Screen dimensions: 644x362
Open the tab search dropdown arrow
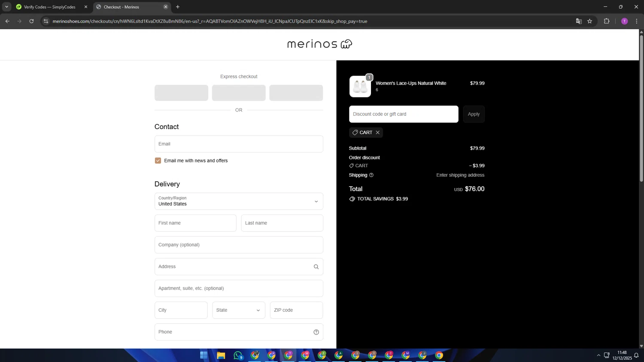(6, 7)
